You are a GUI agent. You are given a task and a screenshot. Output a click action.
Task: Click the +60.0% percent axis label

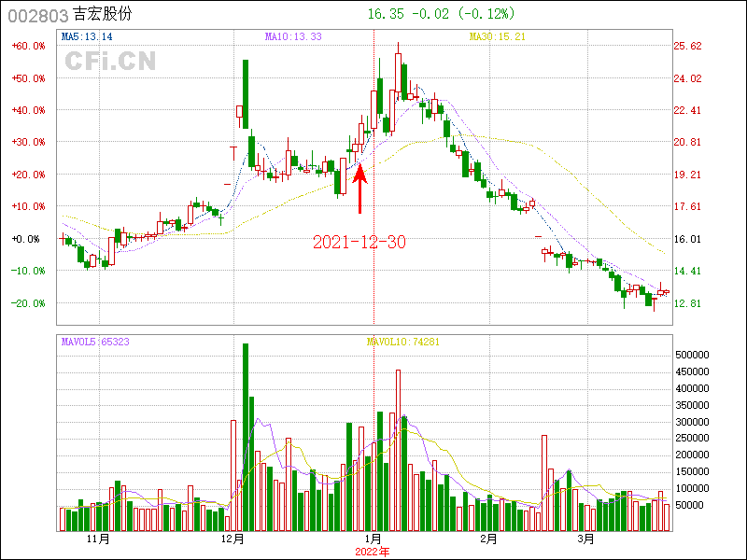[x=28, y=46]
